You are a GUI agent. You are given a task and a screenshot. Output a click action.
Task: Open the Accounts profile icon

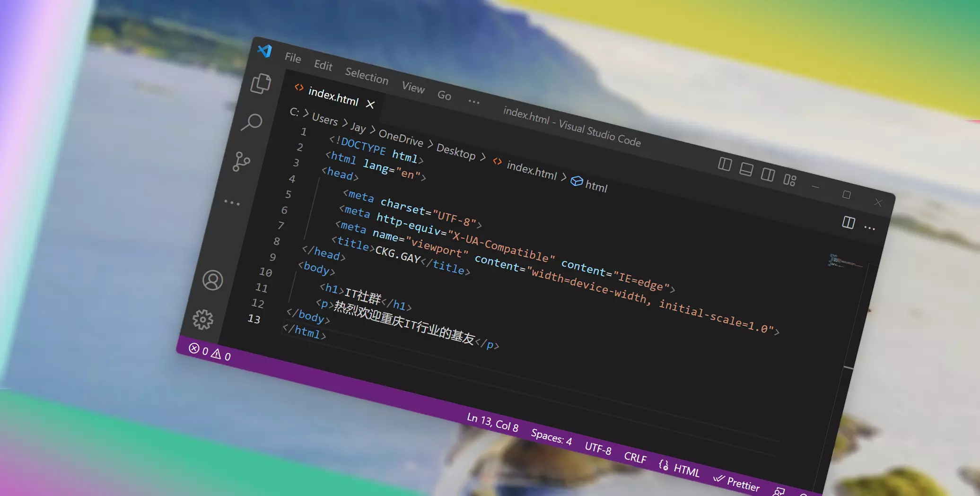pos(213,280)
